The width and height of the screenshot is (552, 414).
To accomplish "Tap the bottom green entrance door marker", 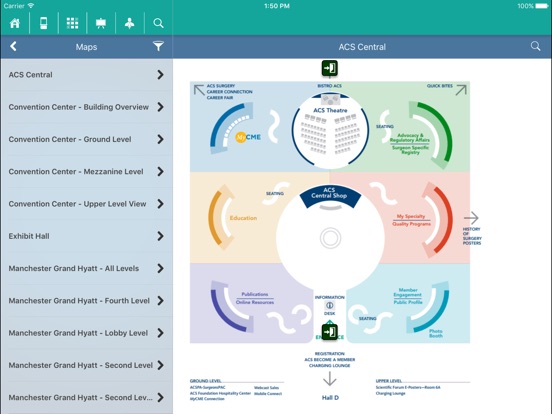I will 330,332.
